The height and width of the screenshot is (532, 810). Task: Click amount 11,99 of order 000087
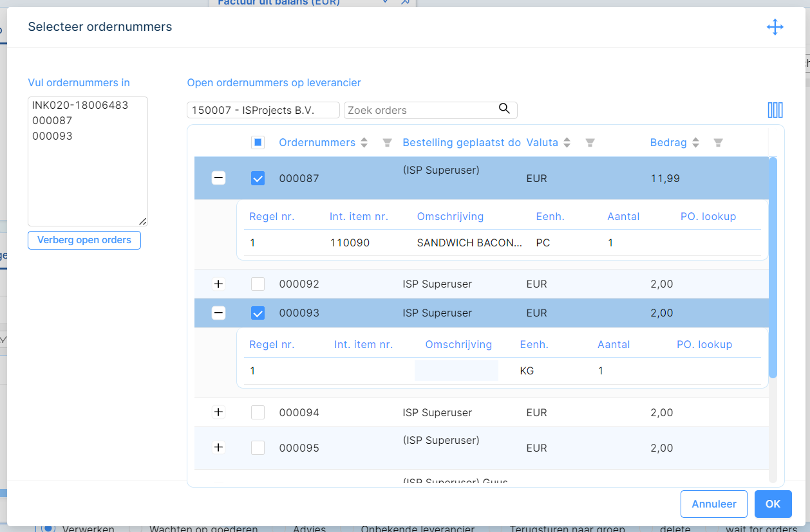click(x=665, y=178)
